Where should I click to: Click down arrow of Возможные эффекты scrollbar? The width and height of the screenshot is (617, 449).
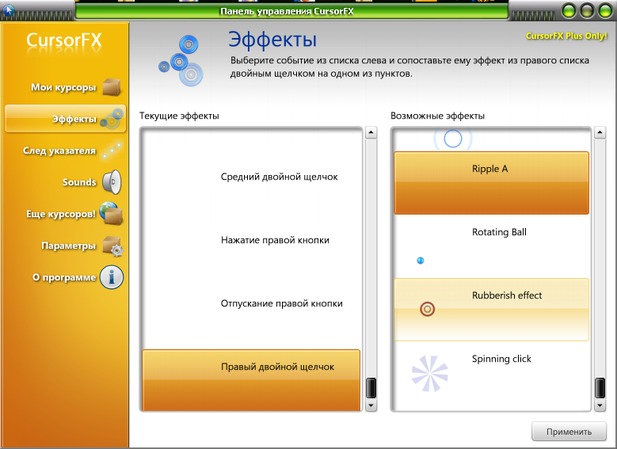click(600, 405)
